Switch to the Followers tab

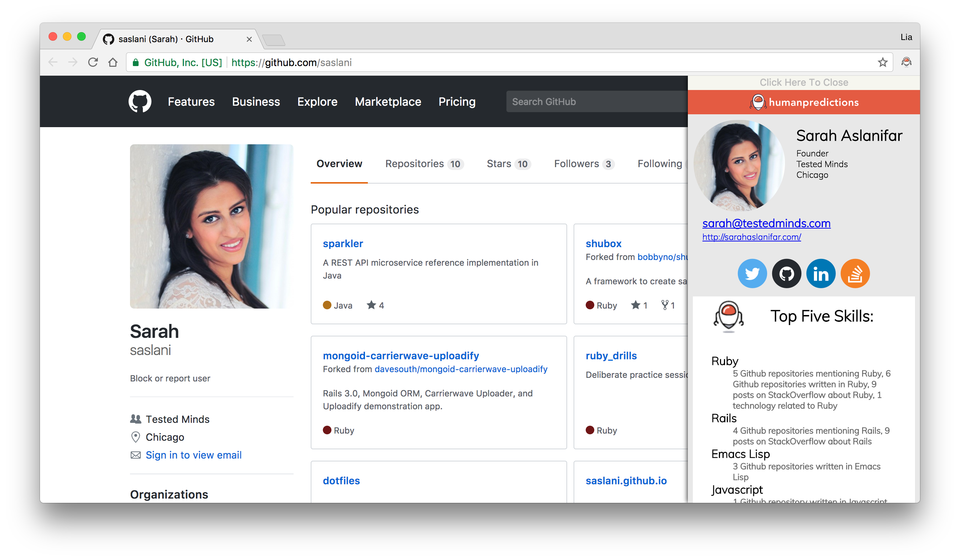pyautogui.click(x=584, y=164)
